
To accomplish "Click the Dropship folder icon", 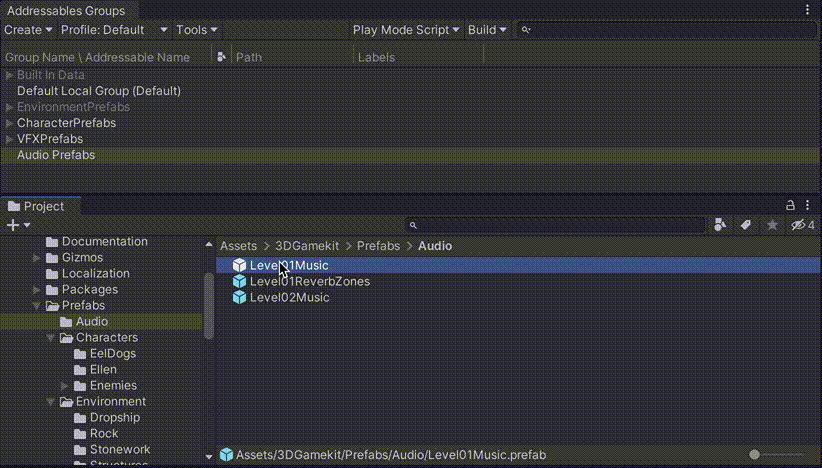I will 80,418.
